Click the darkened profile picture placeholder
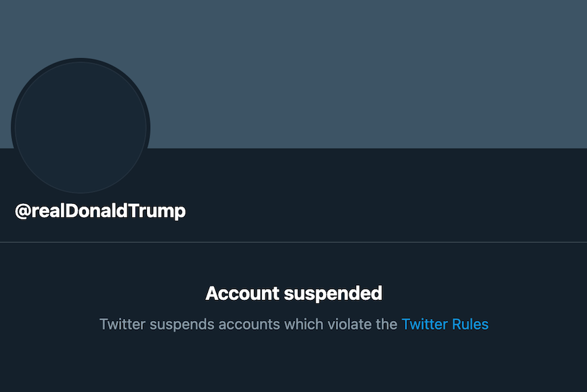The width and height of the screenshot is (587, 392). tap(80, 126)
